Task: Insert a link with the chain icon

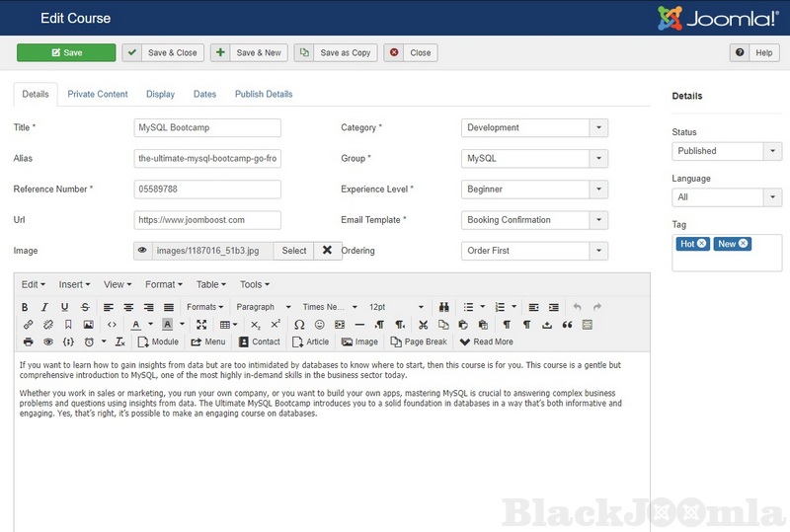Action: [x=28, y=325]
